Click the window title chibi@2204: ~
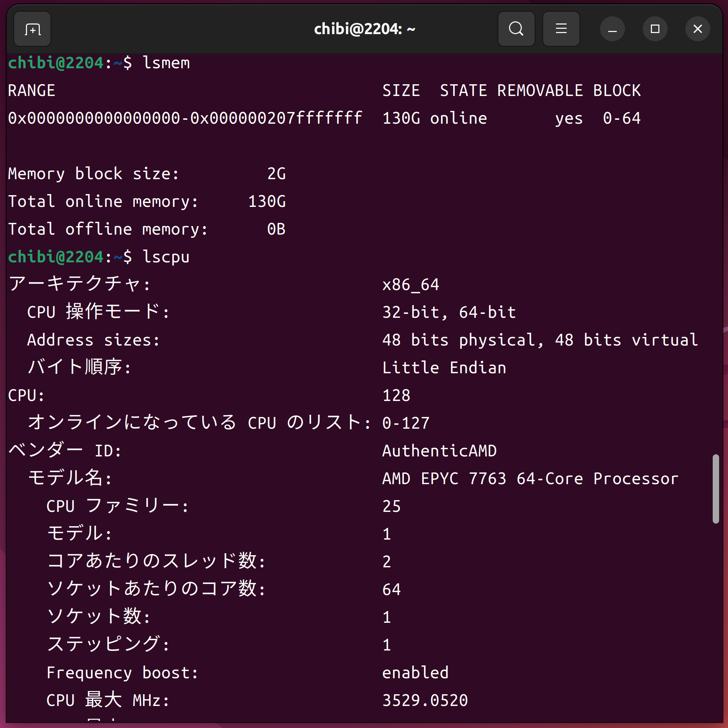Viewport: 728px width, 728px height. coord(364,29)
